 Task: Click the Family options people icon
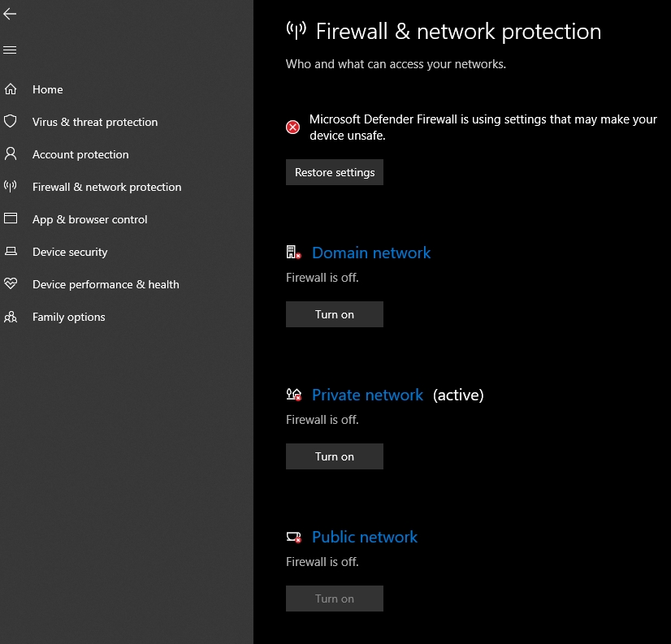click(x=11, y=317)
